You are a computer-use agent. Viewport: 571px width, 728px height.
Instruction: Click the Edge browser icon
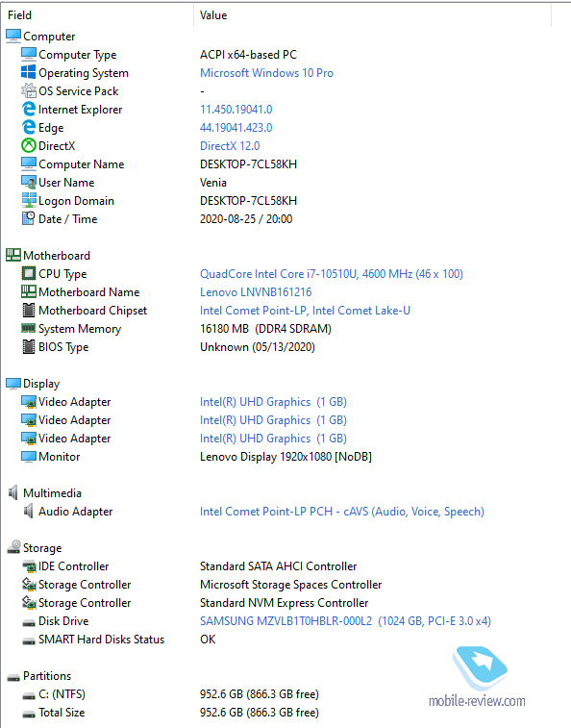tap(28, 127)
